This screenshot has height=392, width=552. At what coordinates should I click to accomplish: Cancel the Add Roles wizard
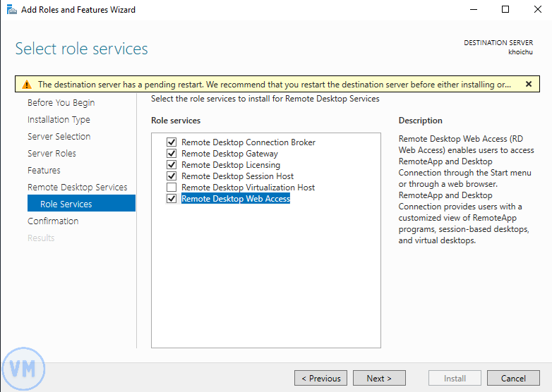point(513,379)
